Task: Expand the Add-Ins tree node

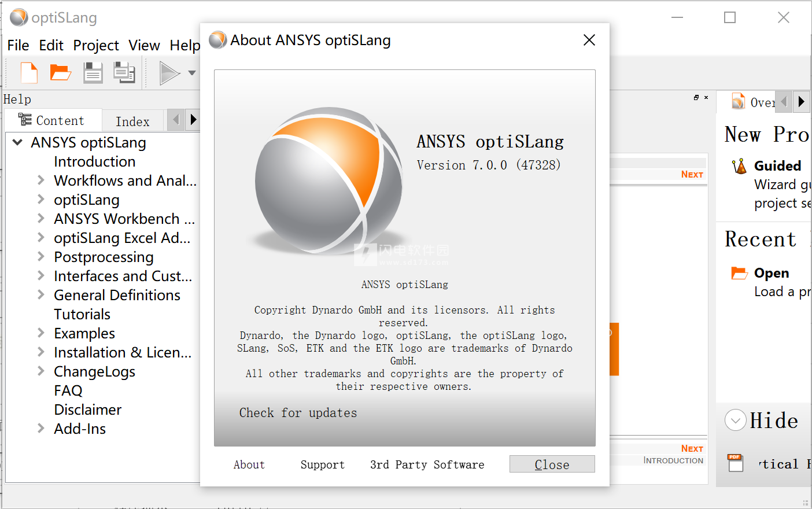Action: 40,429
